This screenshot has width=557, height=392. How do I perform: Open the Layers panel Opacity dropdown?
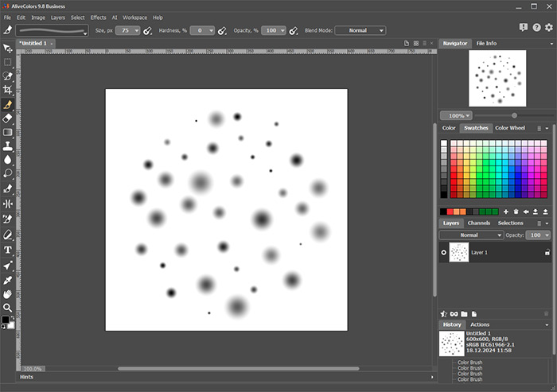click(538, 235)
